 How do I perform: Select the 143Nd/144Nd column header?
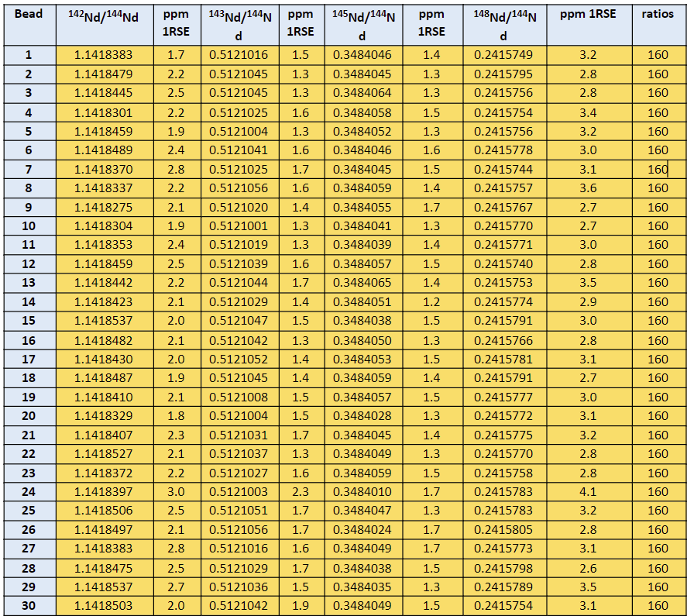coord(240,25)
